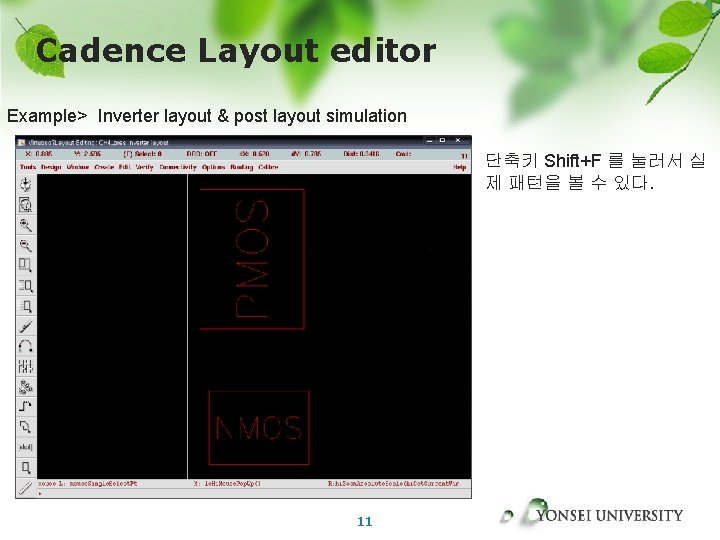Click the Dist: distance readout

click(361, 154)
